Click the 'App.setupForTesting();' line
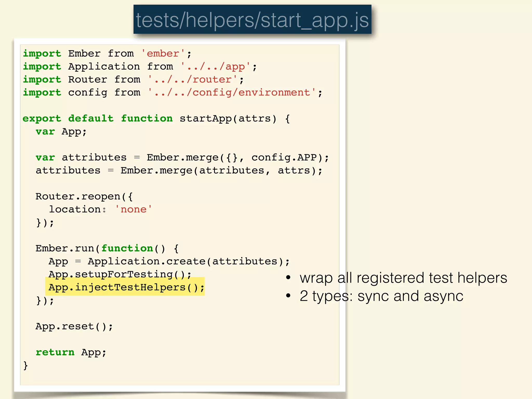532x399 pixels. (x=120, y=275)
